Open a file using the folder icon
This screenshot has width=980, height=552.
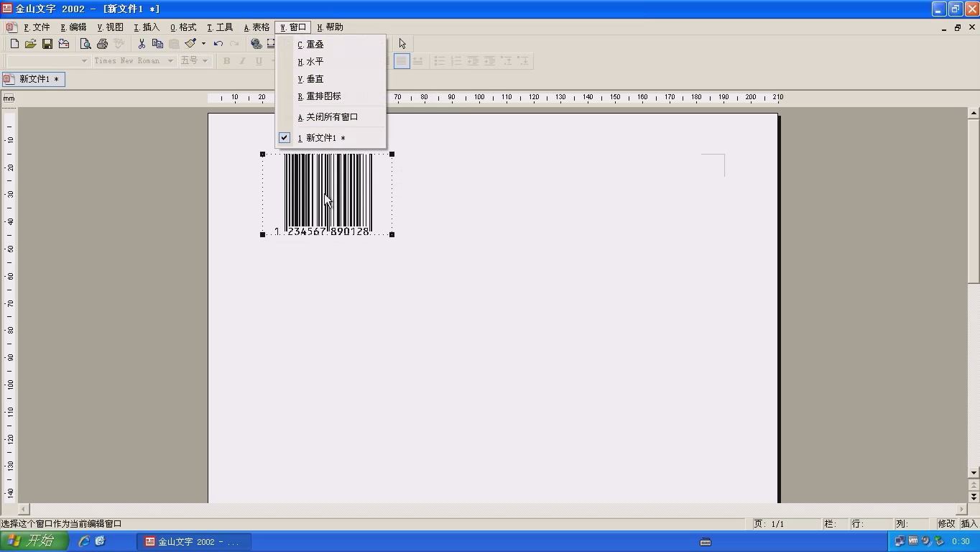point(30,44)
